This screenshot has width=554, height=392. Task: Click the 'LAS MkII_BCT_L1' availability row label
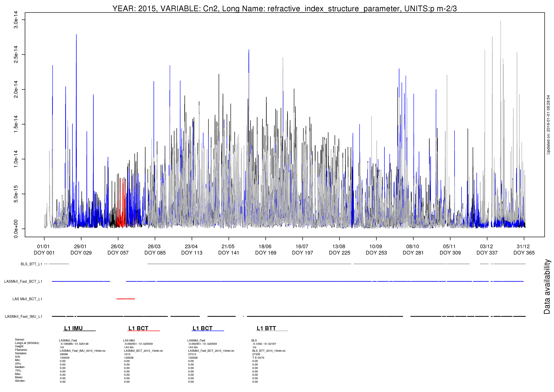[x=27, y=299]
